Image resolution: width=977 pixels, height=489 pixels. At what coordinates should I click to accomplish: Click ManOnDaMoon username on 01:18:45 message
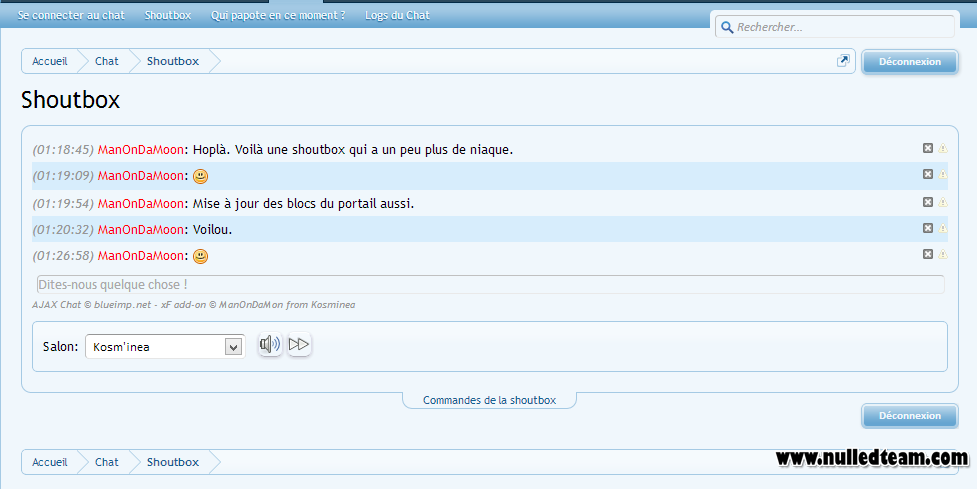point(141,150)
